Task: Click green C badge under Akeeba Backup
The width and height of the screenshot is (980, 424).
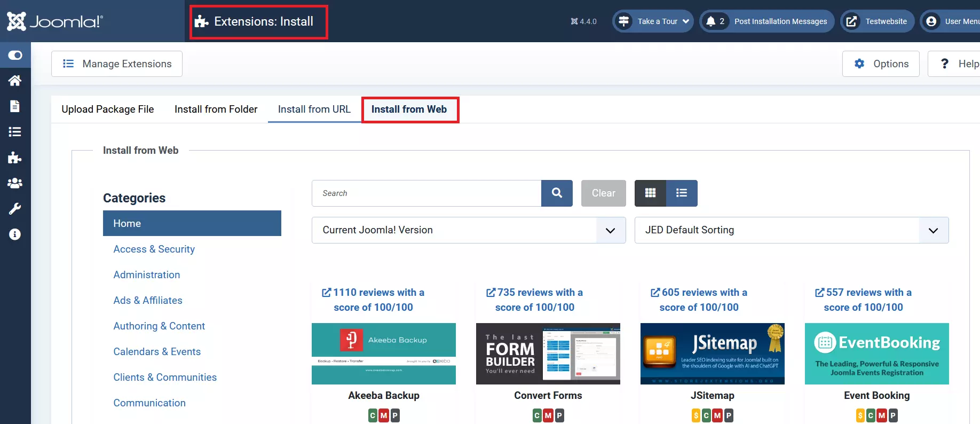Action: click(x=373, y=415)
